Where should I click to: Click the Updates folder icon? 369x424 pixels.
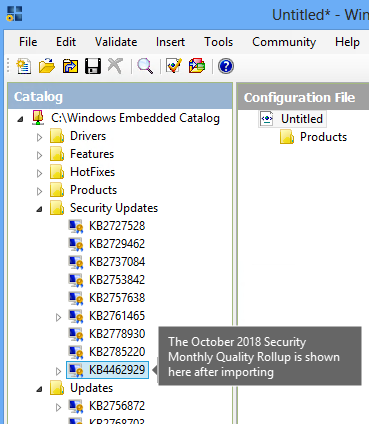(57, 388)
